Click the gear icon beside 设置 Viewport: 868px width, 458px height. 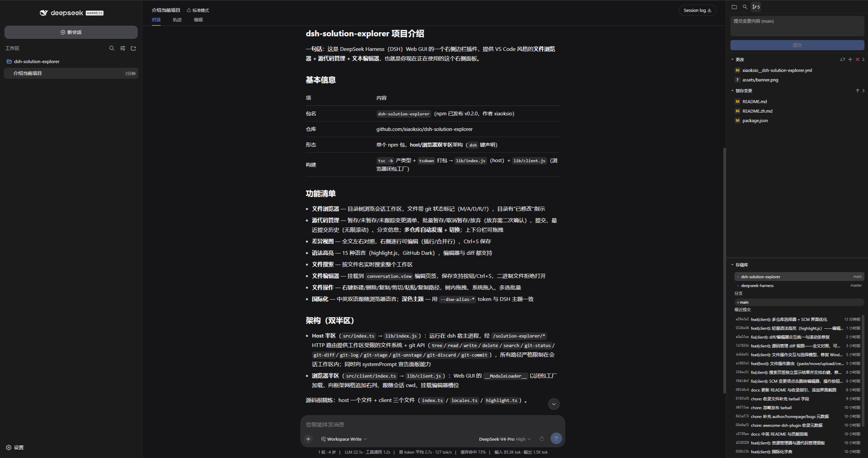9,447
